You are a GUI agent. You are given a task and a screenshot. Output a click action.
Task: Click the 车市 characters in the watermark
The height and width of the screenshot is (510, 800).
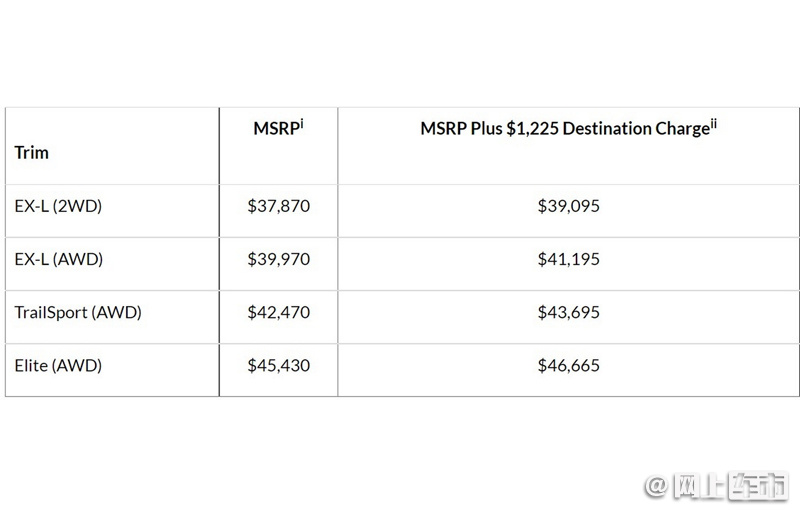759,486
